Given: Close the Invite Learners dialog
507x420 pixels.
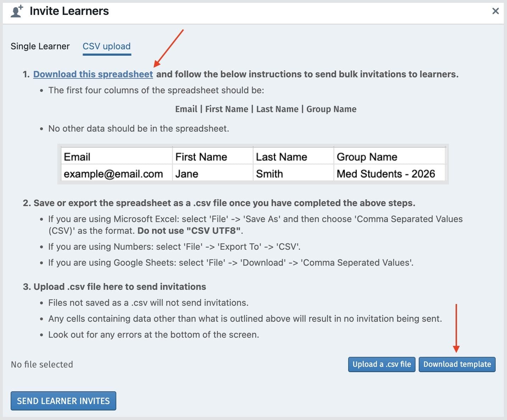Looking at the screenshot, I should pos(495,11).
